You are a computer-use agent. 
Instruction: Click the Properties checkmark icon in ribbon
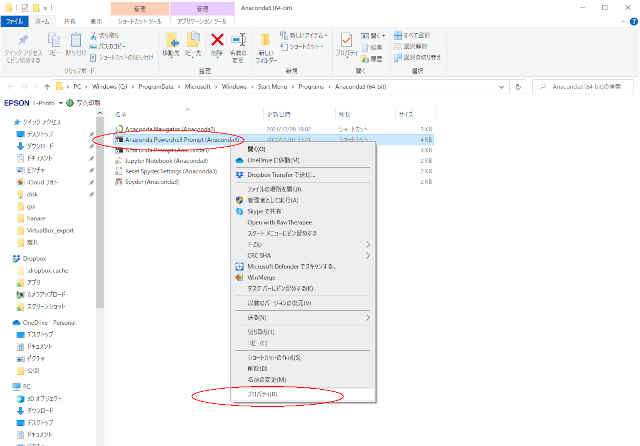347,41
